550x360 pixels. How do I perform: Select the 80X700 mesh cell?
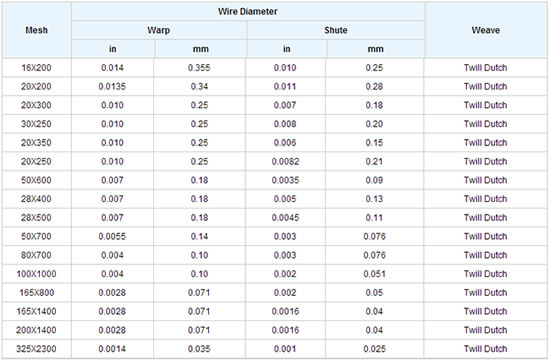[x=36, y=255]
